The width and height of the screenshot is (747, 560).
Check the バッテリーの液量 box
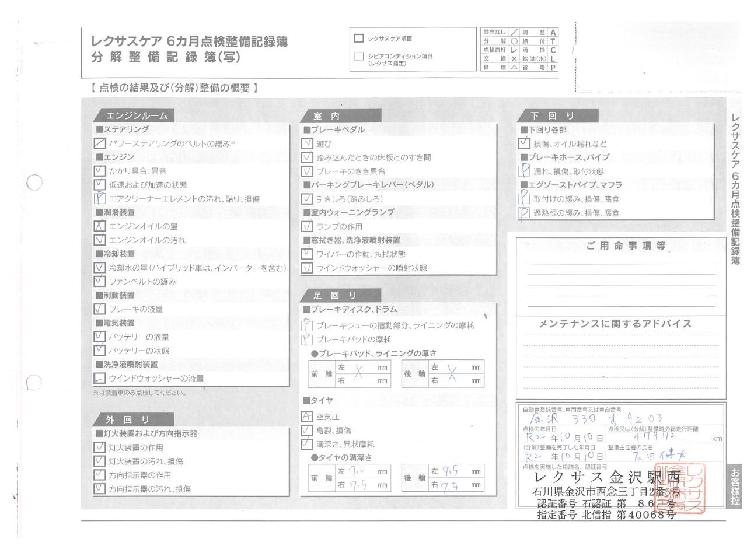pyautogui.click(x=100, y=337)
